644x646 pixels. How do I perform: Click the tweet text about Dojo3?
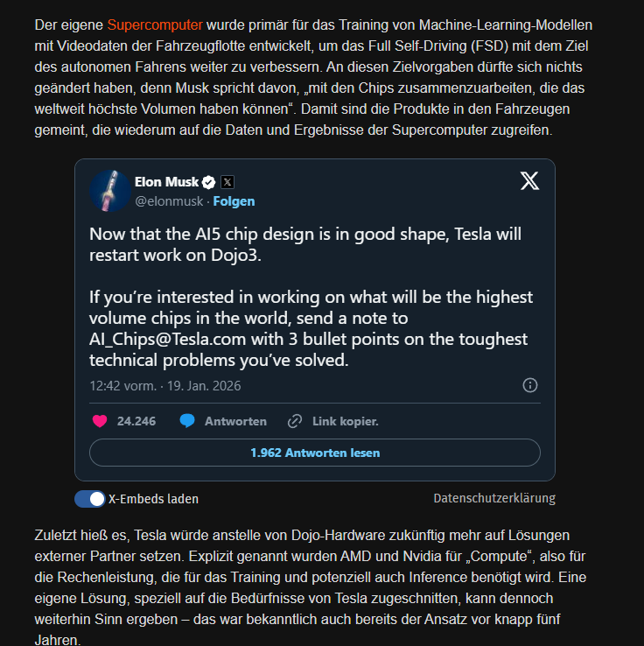(305, 244)
